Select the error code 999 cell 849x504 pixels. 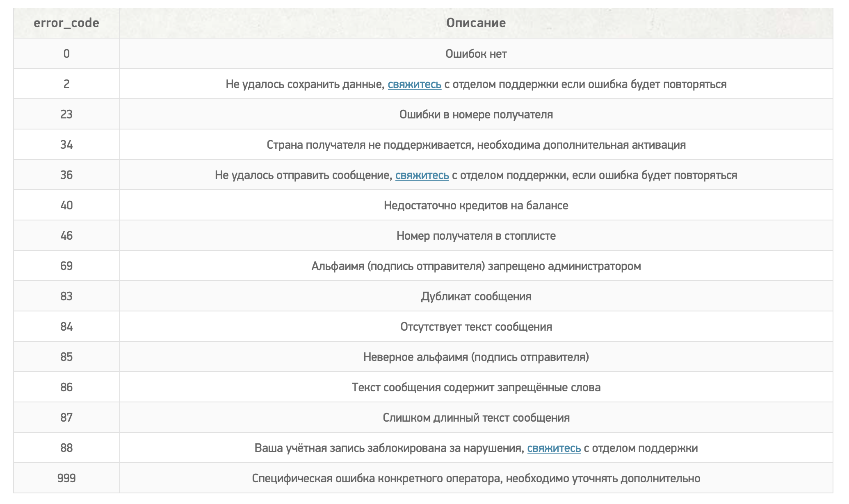pyautogui.click(x=66, y=479)
